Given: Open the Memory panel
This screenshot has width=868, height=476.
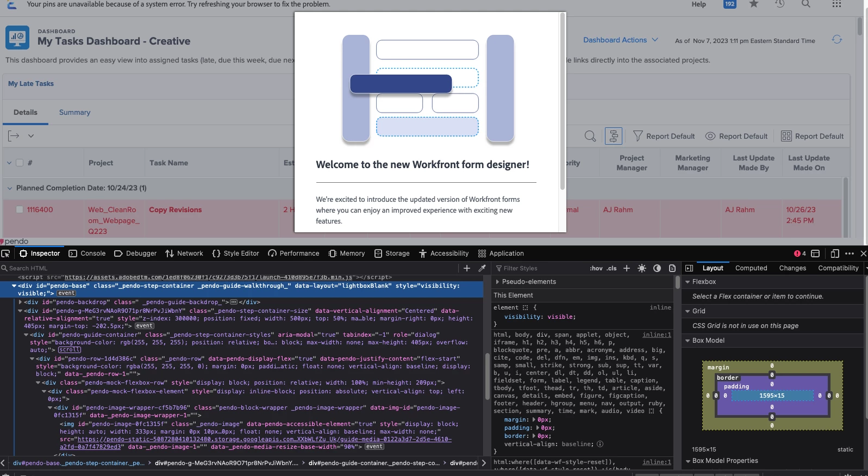Looking at the screenshot, I should (347, 254).
